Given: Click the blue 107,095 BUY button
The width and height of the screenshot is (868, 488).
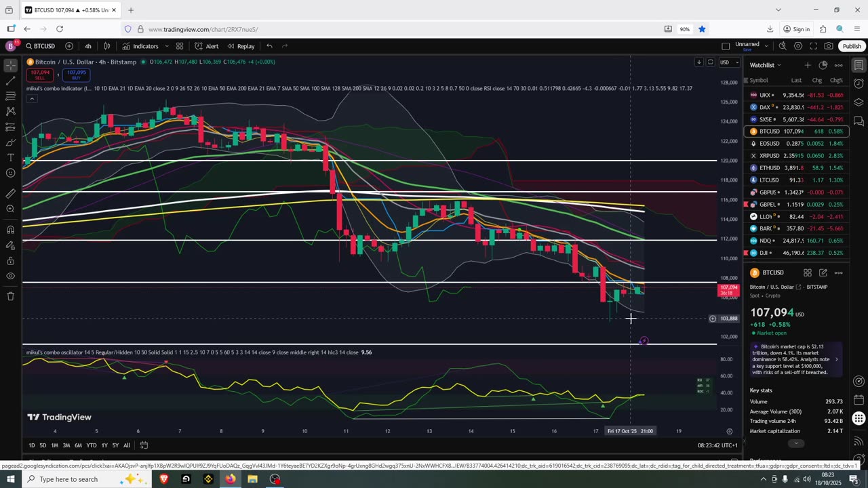Looking at the screenshot, I should (76, 75).
